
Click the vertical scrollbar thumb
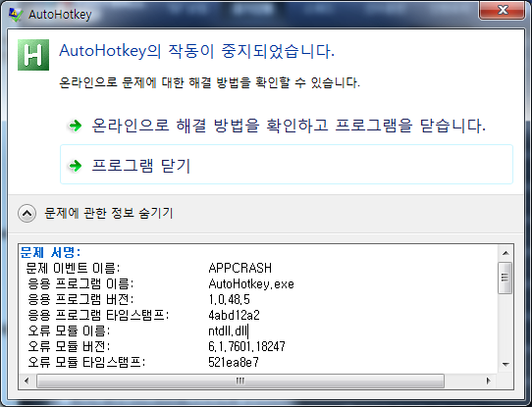point(505,278)
